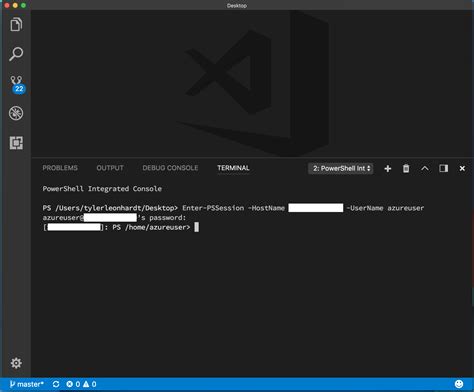474x392 pixels.
Task: Click the Enter-PSSession command text
Action: point(213,208)
